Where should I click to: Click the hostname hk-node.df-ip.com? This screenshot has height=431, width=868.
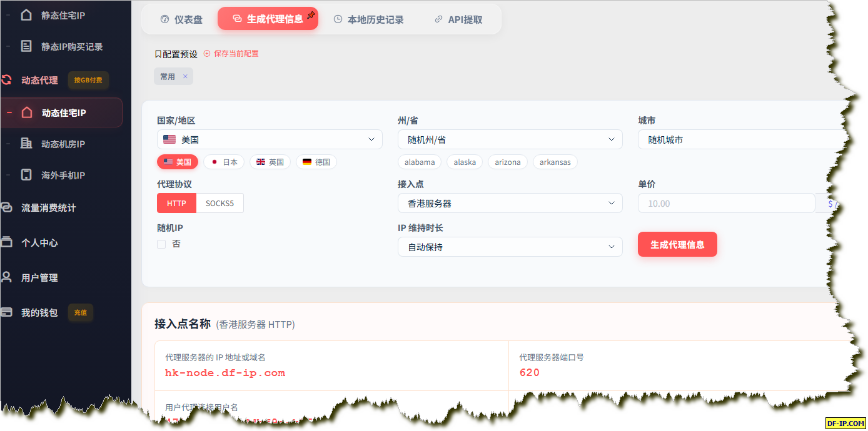tap(225, 373)
